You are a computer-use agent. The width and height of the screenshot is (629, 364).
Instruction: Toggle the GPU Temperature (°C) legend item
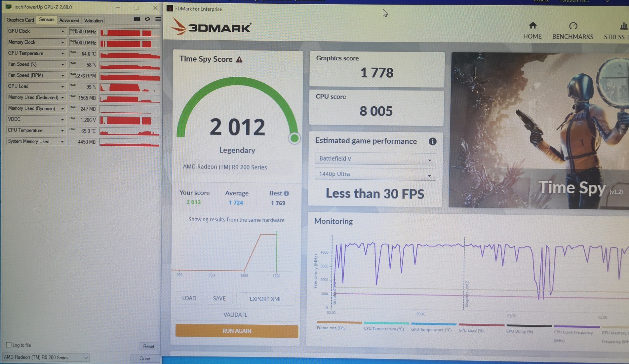(433, 327)
